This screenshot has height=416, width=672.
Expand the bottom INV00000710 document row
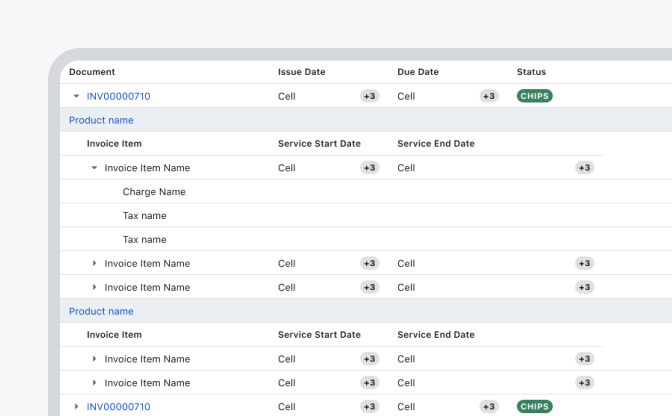click(x=77, y=407)
